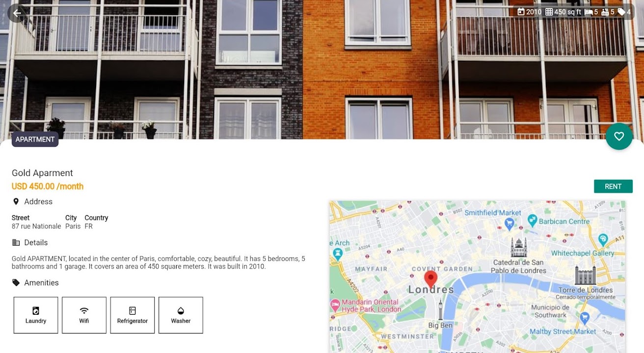644x353 pixels.
Task: Select the Wifi amenity tile
Action: (84, 315)
